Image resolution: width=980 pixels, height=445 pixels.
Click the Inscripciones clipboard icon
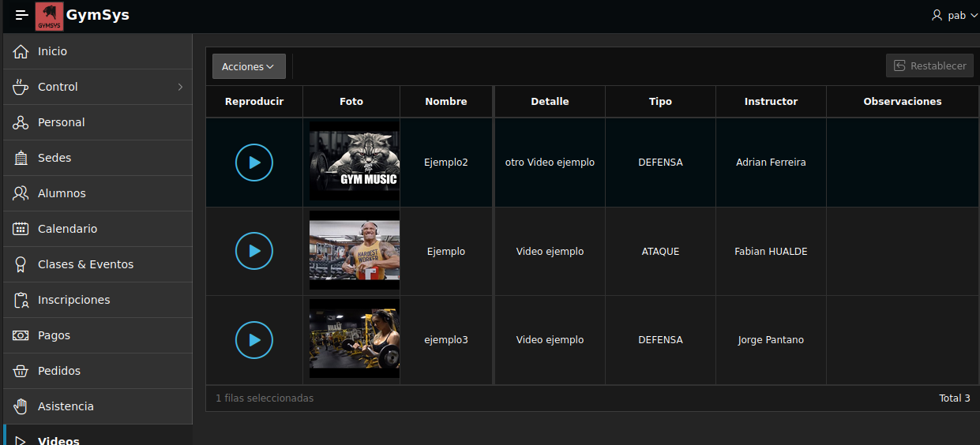pos(21,300)
